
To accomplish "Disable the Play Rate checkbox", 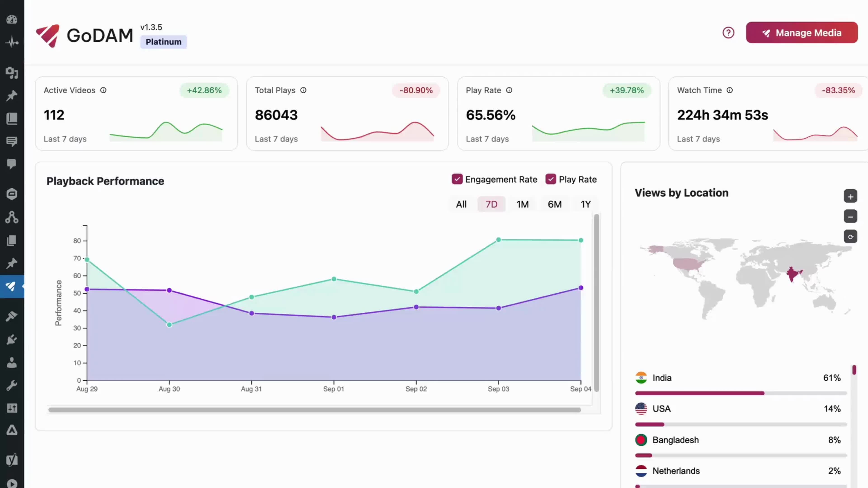I will click(551, 179).
